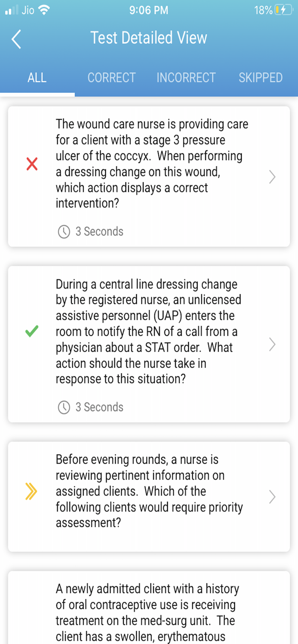Tap the Wi-Fi icon in the status bar
This screenshot has height=644, width=298.
44,9
